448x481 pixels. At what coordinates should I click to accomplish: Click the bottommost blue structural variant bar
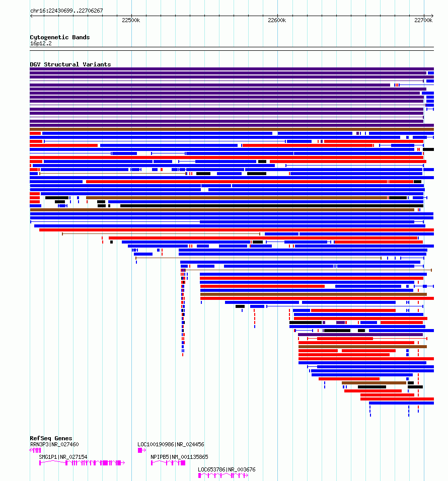tap(401, 403)
